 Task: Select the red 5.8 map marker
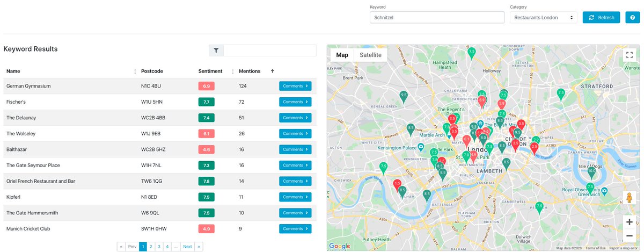(501, 105)
